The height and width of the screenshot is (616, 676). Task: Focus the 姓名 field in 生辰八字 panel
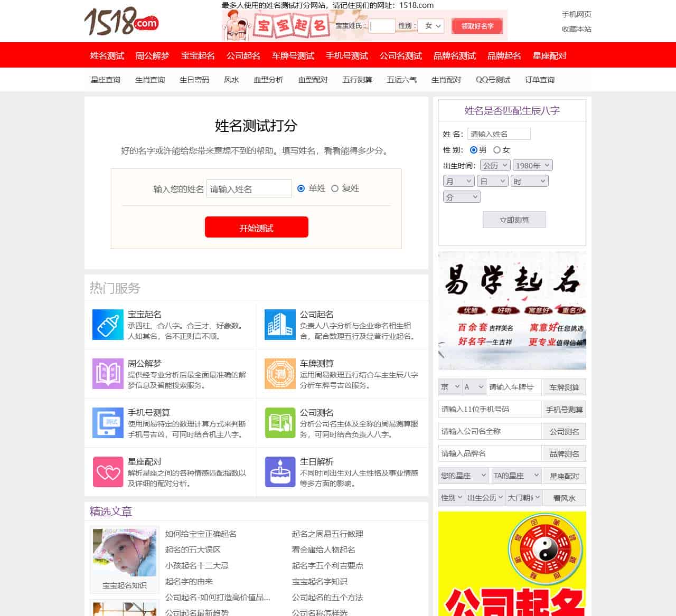pyautogui.click(x=499, y=134)
